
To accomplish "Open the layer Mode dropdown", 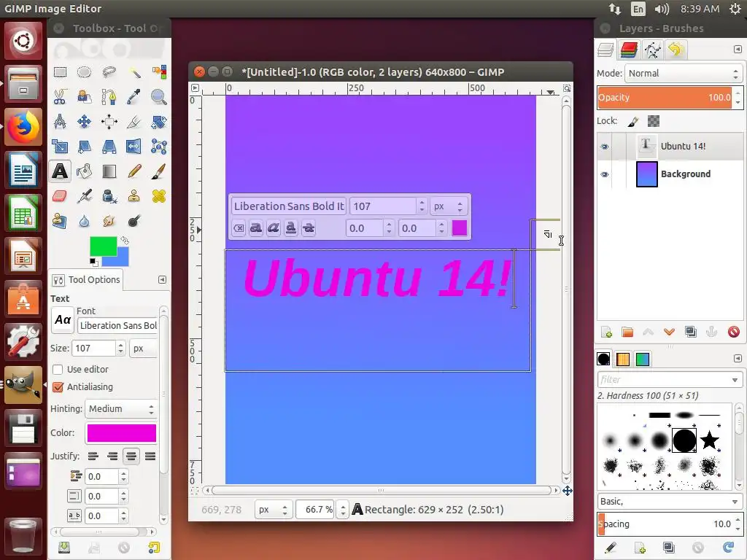I will (684, 74).
